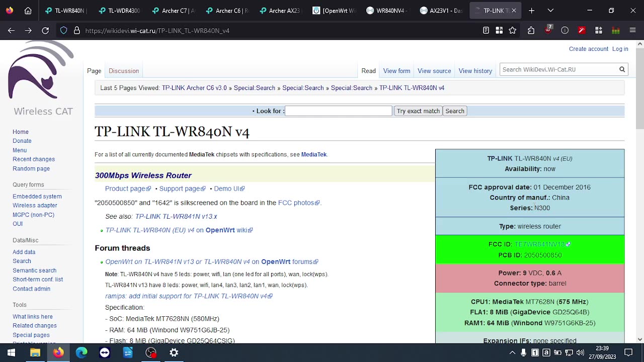Open ramips initial support commit link
This screenshot has width=644, height=362.
[189, 296]
